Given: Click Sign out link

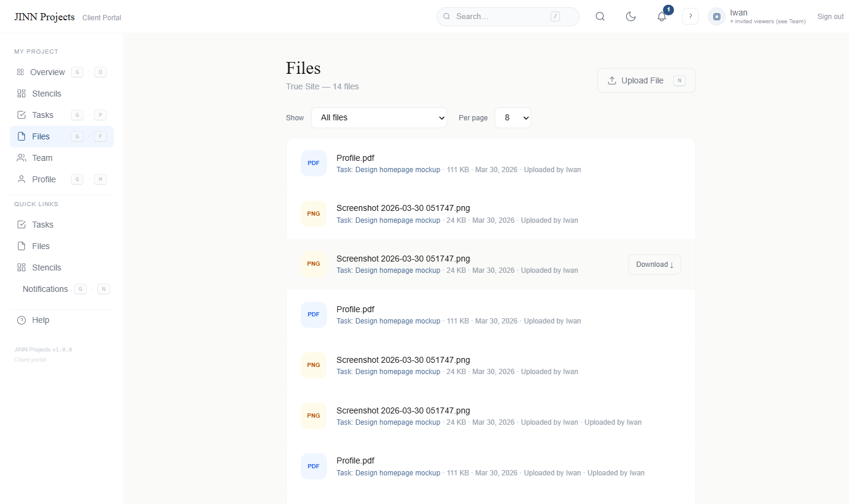Looking at the screenshot, I should 831,17.
